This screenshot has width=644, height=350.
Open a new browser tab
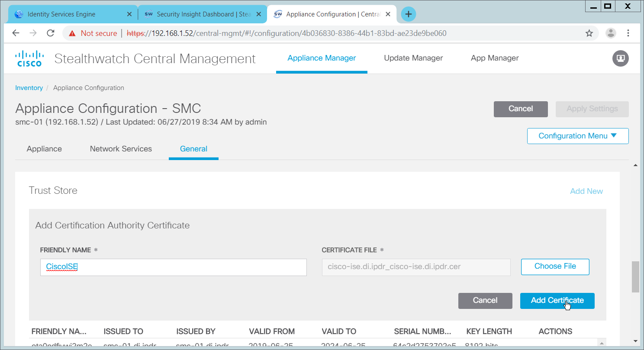(408, 14)
